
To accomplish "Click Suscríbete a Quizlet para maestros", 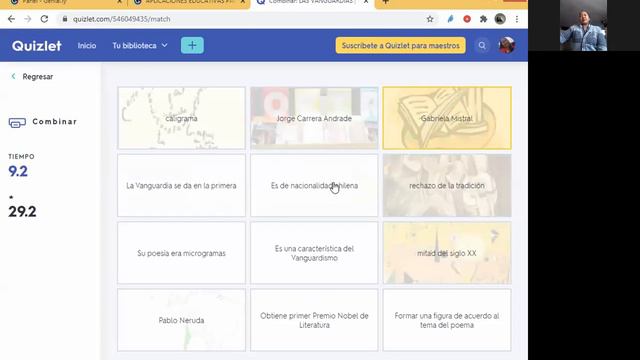I will tap(400, 46).
